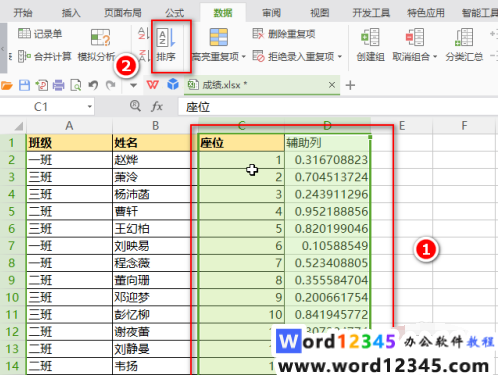Expand the 高亮重复项 dropdown arrow
The image size is (499, 382).
pos(244,57)
